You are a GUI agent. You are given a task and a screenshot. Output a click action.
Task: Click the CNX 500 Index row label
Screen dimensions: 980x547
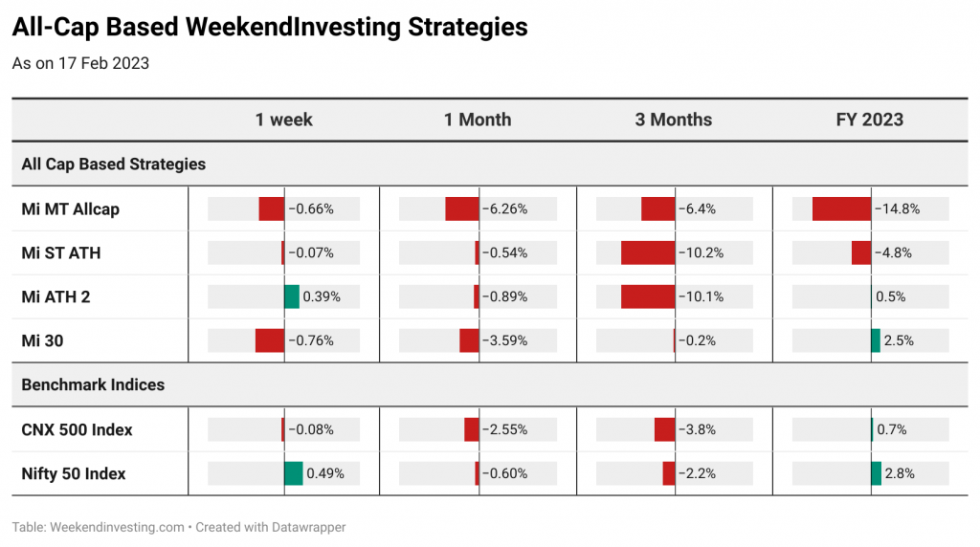pos(77,429)
